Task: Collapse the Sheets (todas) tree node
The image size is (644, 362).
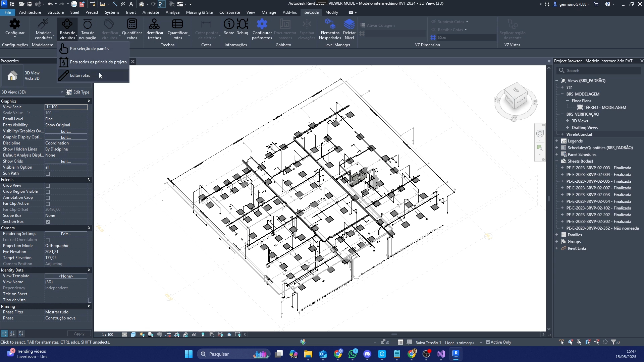Action: (x=557, y=161)
